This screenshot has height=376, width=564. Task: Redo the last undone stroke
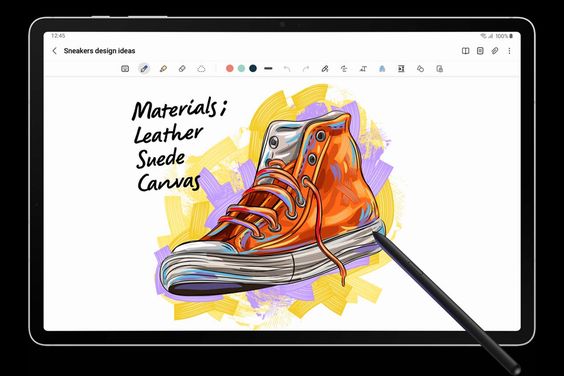click(x=306, y=68)
